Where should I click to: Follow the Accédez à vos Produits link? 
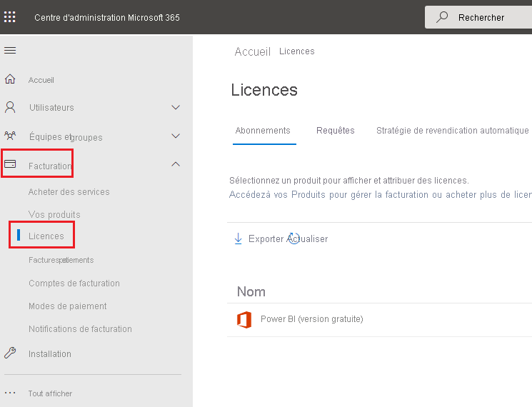(x=381, y=195)
